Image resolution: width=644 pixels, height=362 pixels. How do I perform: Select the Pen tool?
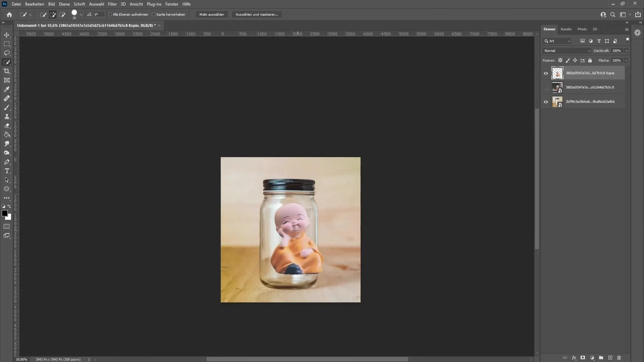(7, 162)
